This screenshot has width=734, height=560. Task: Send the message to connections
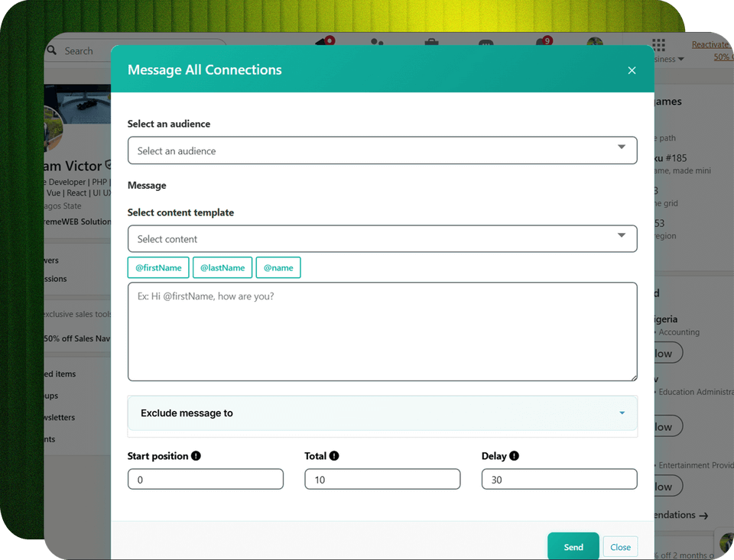click(573, 547)
